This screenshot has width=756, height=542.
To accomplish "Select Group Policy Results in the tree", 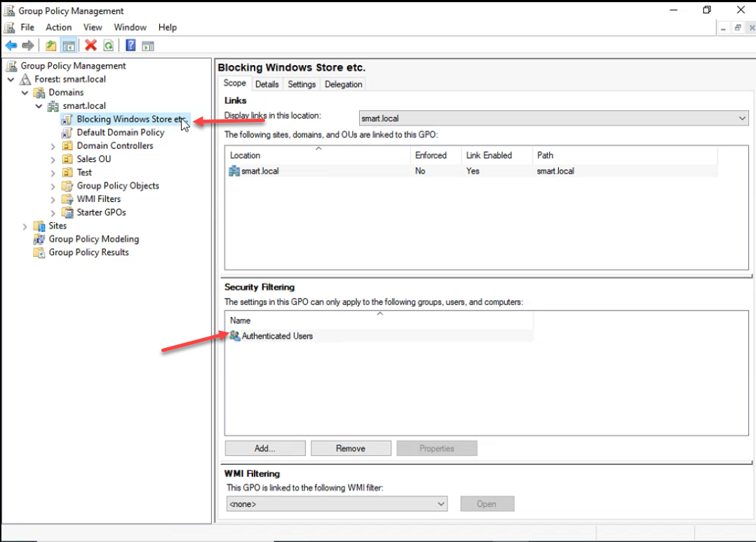I will pos(88,252).
